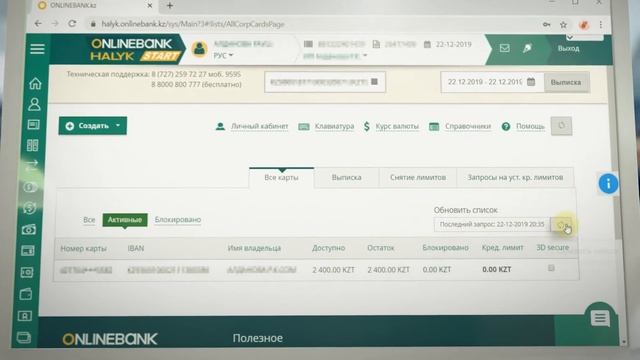This screenshot has height=360, width=640.
Task: Click the browser extension icon
Action: click(x=584, y=25)
